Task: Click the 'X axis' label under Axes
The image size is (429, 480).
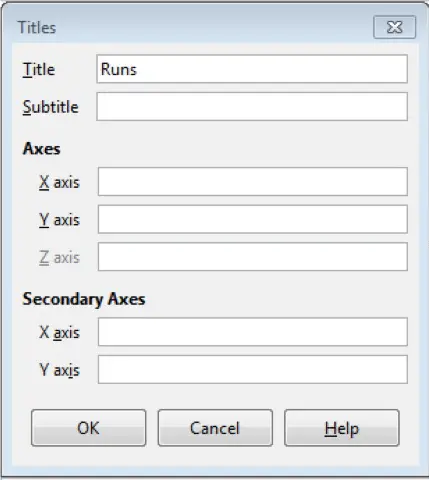Action: pos(59,182)
